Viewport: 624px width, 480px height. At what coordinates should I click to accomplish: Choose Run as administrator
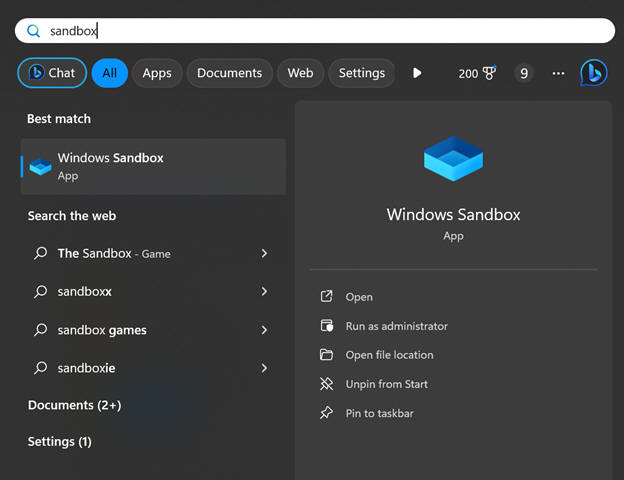(396, 326)
